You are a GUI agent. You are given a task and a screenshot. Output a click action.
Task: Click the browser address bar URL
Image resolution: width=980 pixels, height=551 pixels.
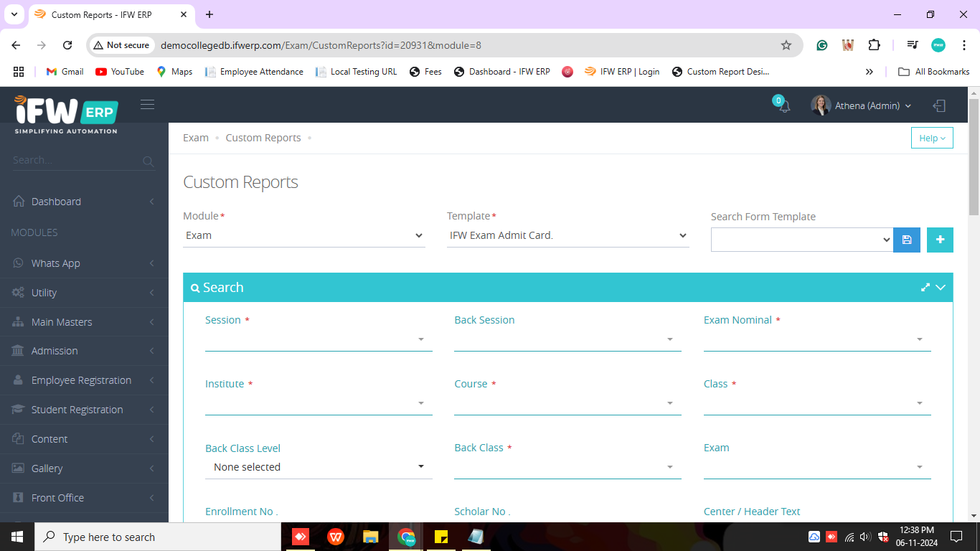[321, 45]
